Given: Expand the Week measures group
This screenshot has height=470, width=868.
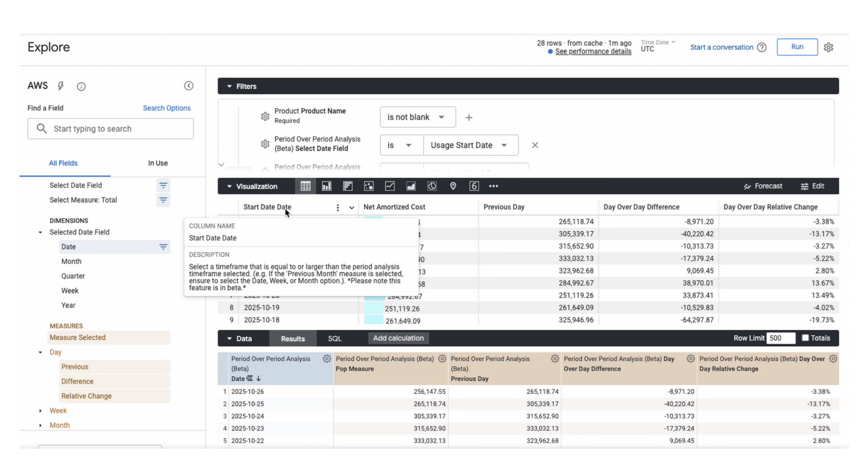Looking at the screenshot, I should [x=40, y=411].
